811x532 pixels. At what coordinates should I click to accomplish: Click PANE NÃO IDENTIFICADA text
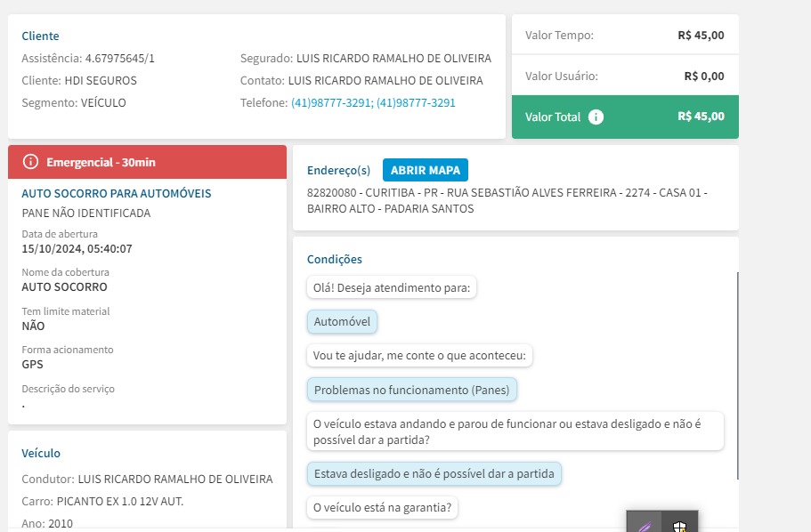point(85,213)
